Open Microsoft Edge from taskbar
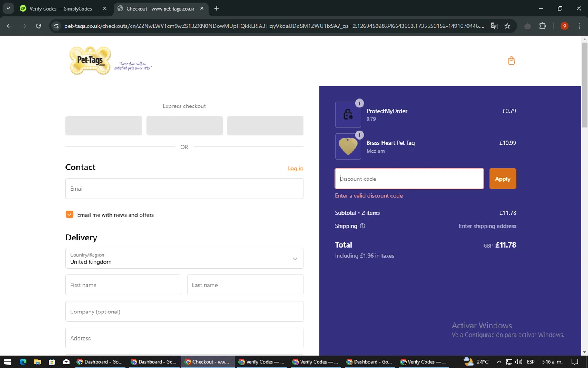The width and height of the screenshot is (588, 368). pyautogui.click(x=23, y=362)
